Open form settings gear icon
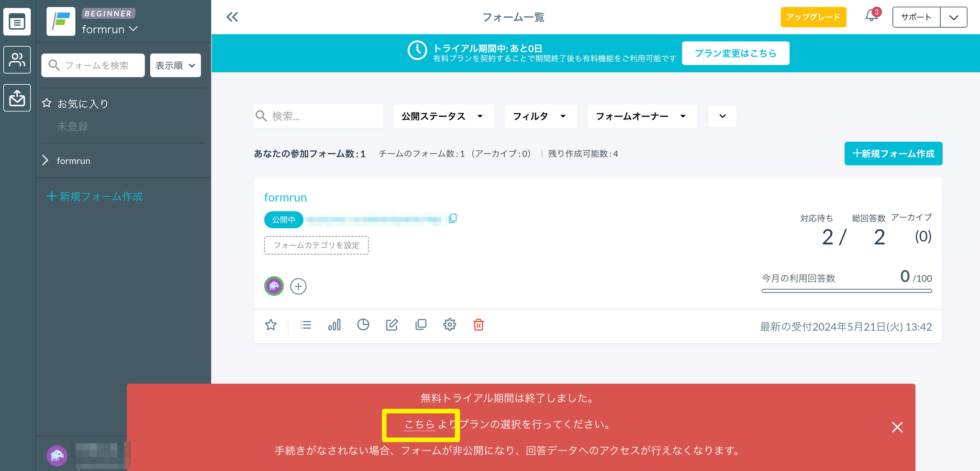 (x=450, y=325)
